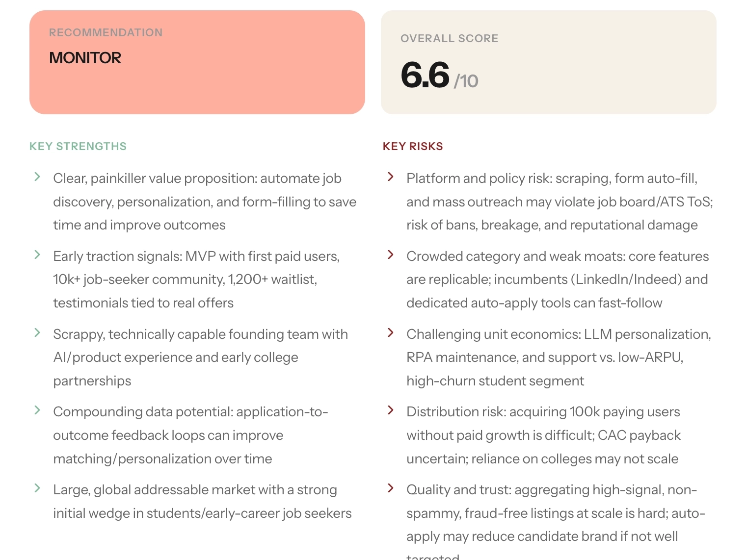Image resolution: width=746 pixels, height=560 pixels.
Task: Click chevron beside 'Scrappy, technically capable founding team'
Action: (37, 332)
